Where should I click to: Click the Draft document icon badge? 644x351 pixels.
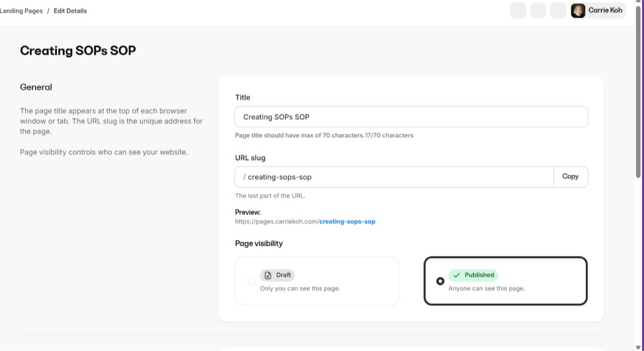[x=269, y=275]
